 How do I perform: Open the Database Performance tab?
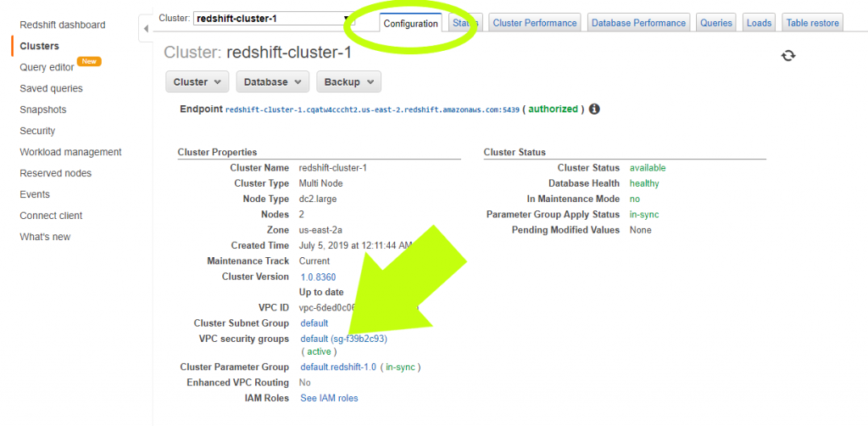coord(638,23)
